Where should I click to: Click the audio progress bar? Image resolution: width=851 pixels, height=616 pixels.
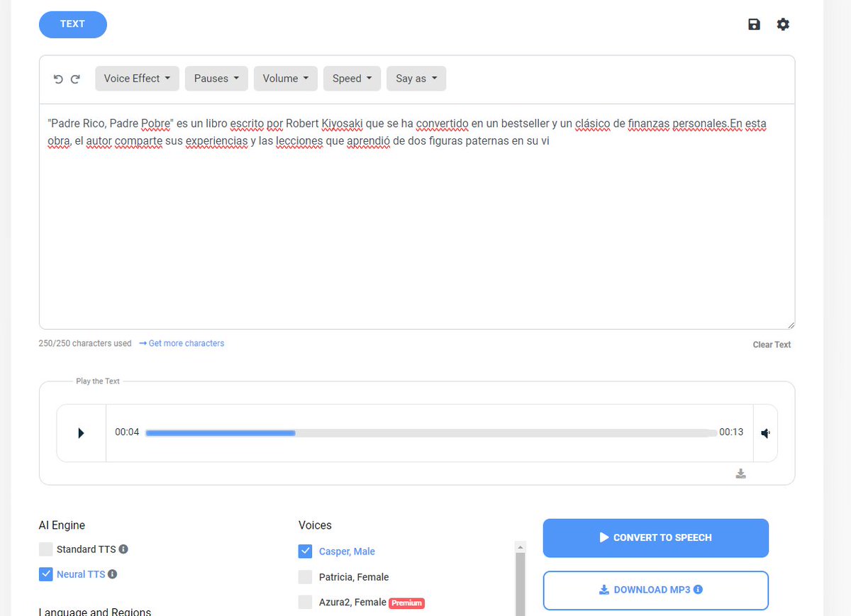[x=431, y=432]
